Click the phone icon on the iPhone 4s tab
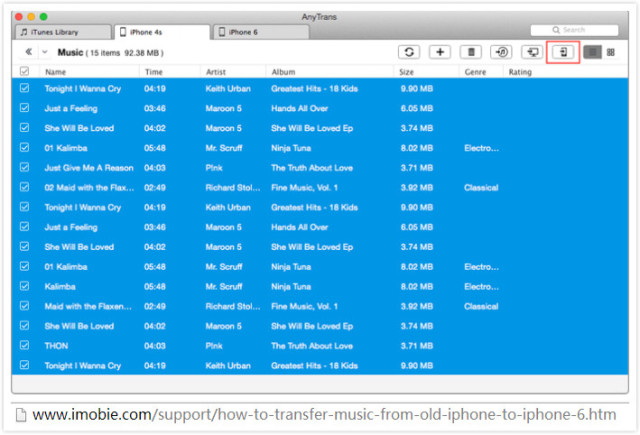The height and width of the screenshot is (435, 640). point(123,32)
